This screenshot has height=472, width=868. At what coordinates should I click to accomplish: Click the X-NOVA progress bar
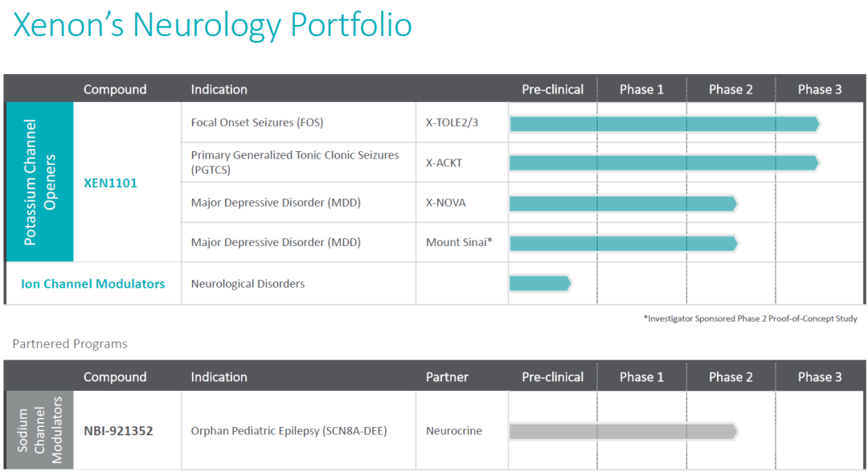[x=623, y=203]
